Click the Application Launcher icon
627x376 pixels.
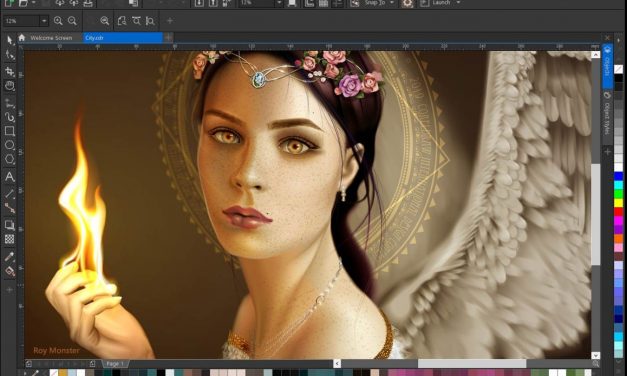tap(425, 3)
